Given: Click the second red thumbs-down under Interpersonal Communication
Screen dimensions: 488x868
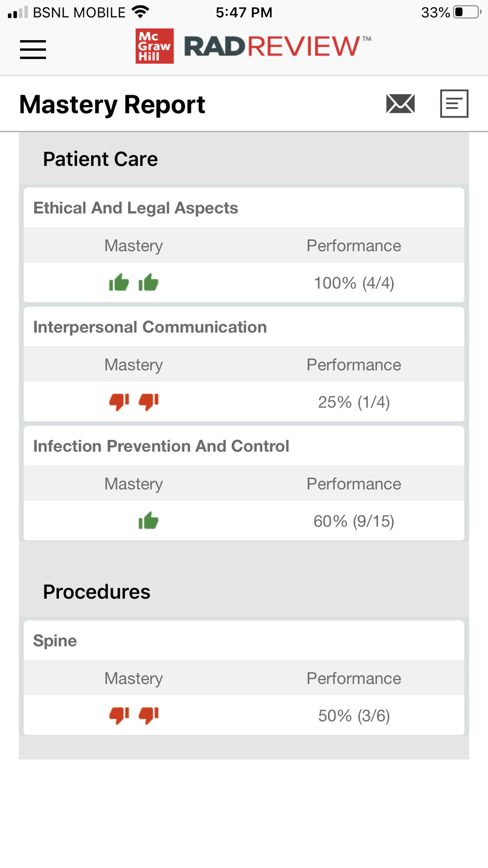Looking at the screenshot, I should click(149, 402).
